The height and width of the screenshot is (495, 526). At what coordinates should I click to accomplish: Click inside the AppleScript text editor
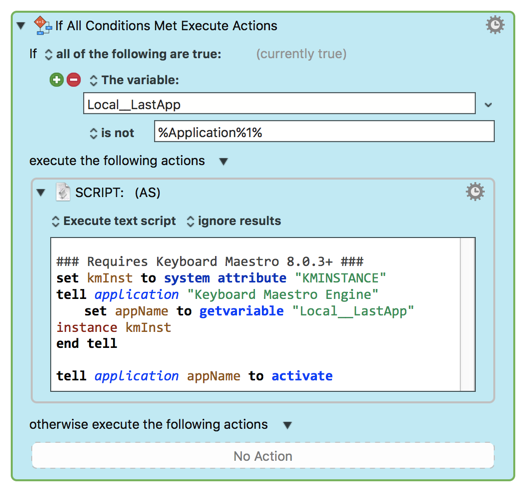256,314
